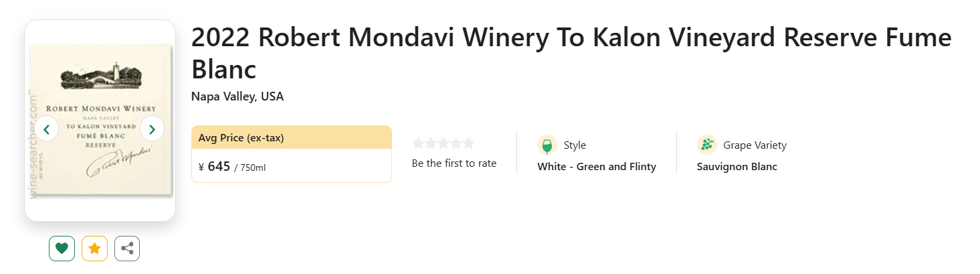Click the green heart favorite icon
The height and width of the screenshot is (274, 980).
pos(62,249)
